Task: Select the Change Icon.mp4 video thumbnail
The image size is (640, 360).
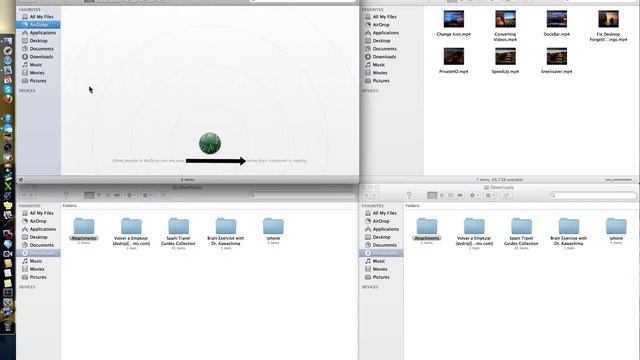Action: tap(453, 19)
